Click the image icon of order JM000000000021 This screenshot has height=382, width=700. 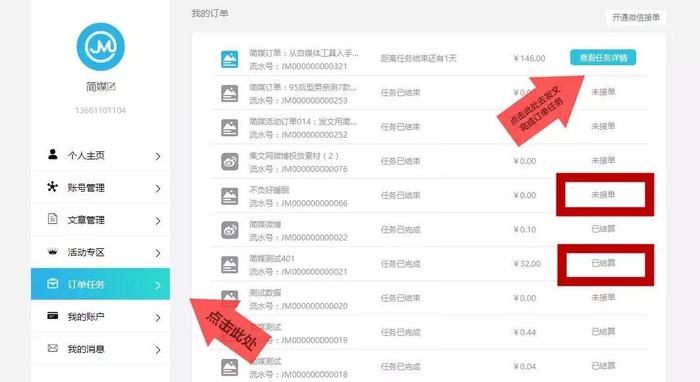[230, 264]
